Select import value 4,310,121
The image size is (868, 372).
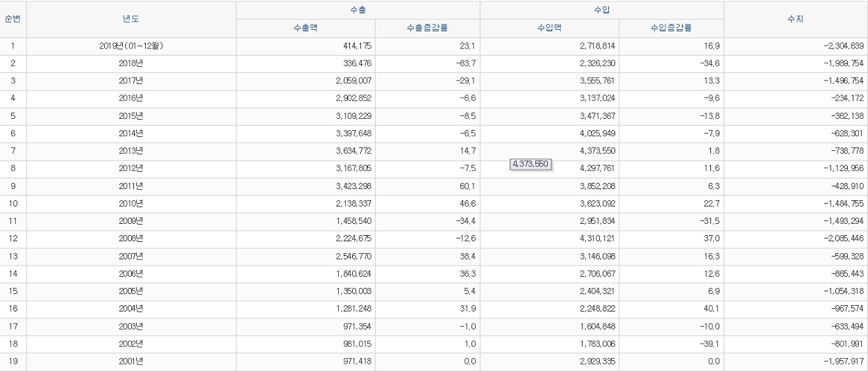(x=599, y=239)
